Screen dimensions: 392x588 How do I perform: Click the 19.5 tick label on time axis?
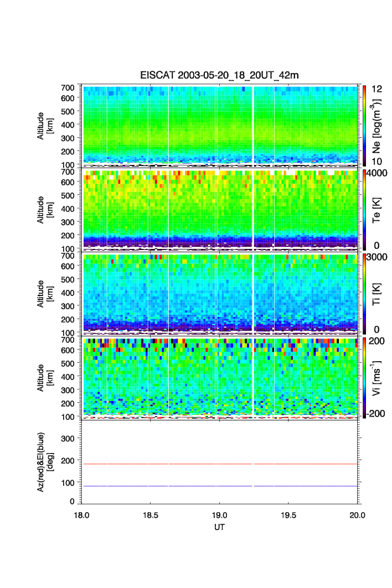288,514
